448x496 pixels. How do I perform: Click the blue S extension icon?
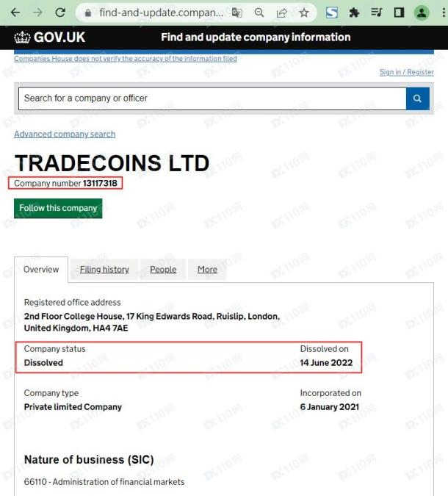click(x=332, y=12)
